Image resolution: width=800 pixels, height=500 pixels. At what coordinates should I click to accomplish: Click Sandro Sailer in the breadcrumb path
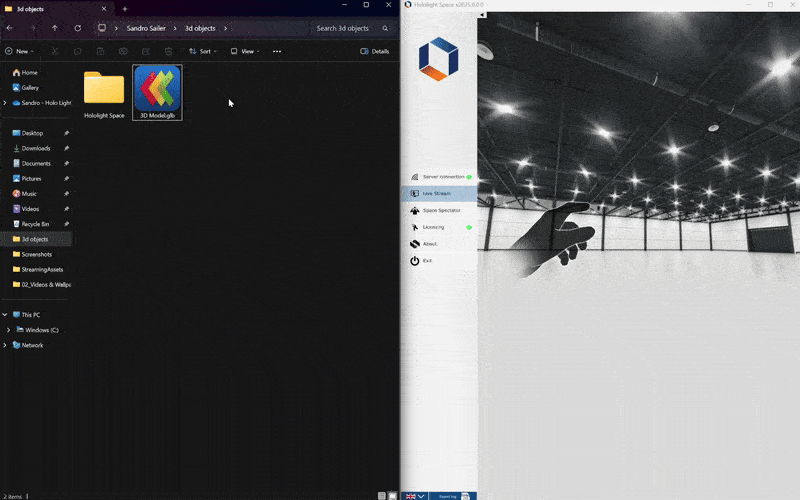[146, 28]
